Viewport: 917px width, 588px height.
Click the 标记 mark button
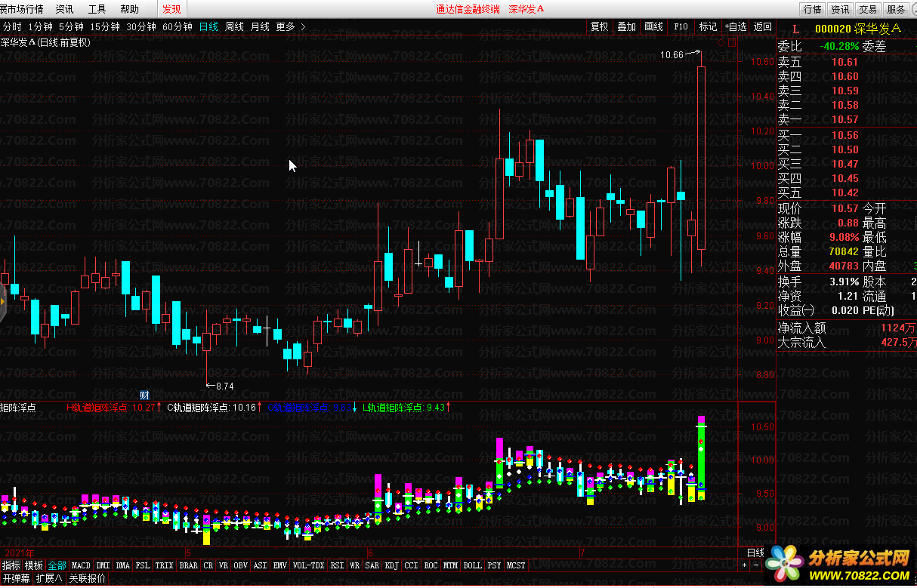(x=708, y=27)
